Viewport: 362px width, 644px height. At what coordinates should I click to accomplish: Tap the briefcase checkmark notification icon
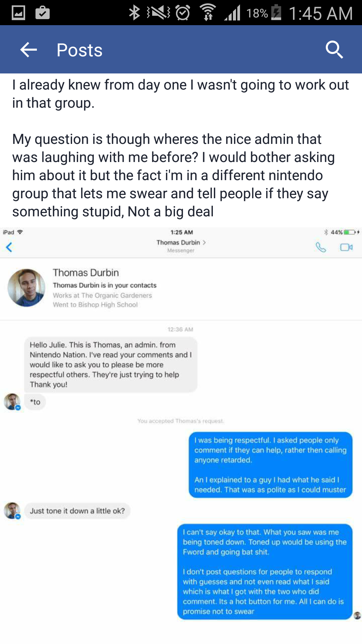tap(43, 13)
